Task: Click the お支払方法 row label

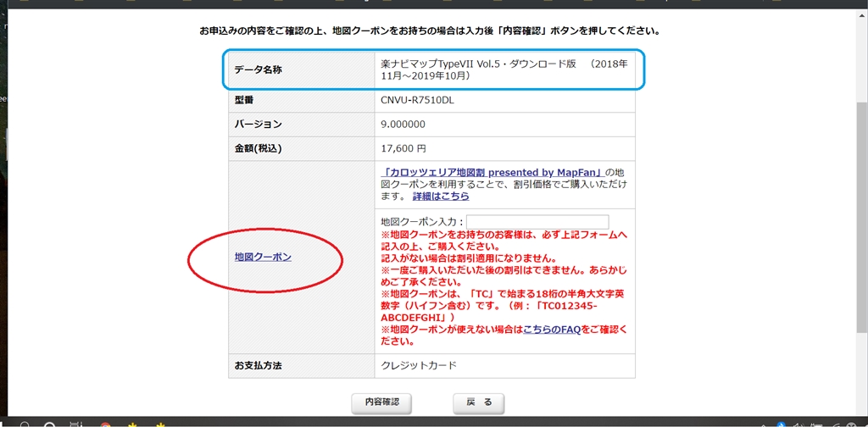Action: 259,366
